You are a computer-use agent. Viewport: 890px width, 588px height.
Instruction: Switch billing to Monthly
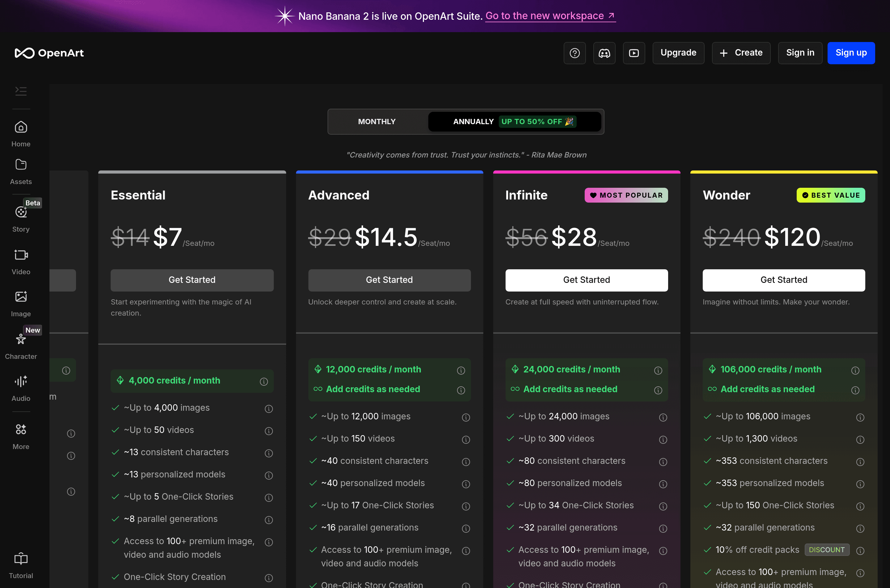(377, 121)
